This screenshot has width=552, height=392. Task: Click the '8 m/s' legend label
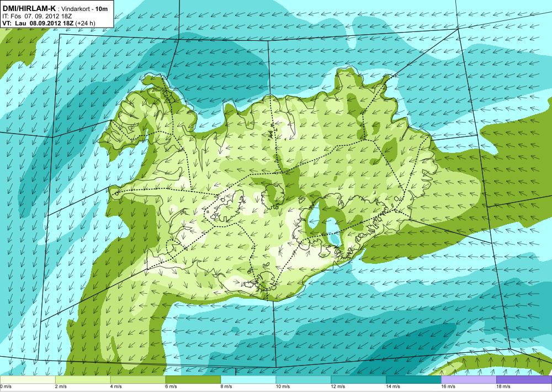(227, 386)
